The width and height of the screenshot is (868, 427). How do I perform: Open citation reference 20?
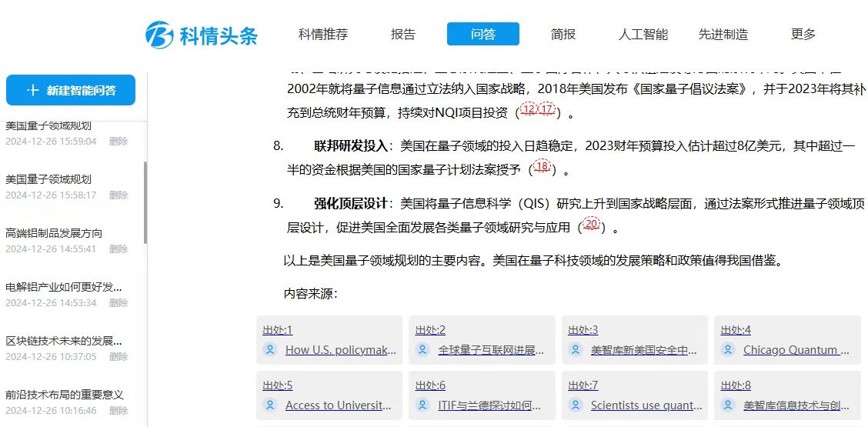(591, 224)
